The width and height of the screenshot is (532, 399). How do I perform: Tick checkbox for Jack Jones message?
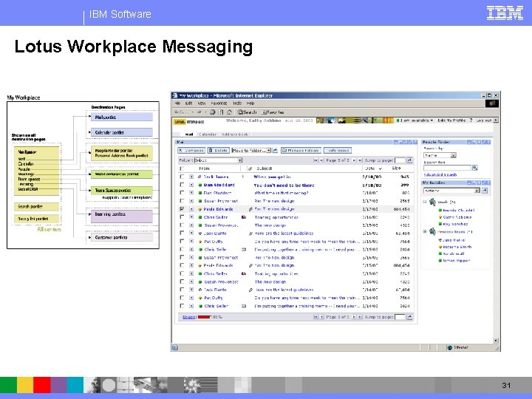click(183, 177)
